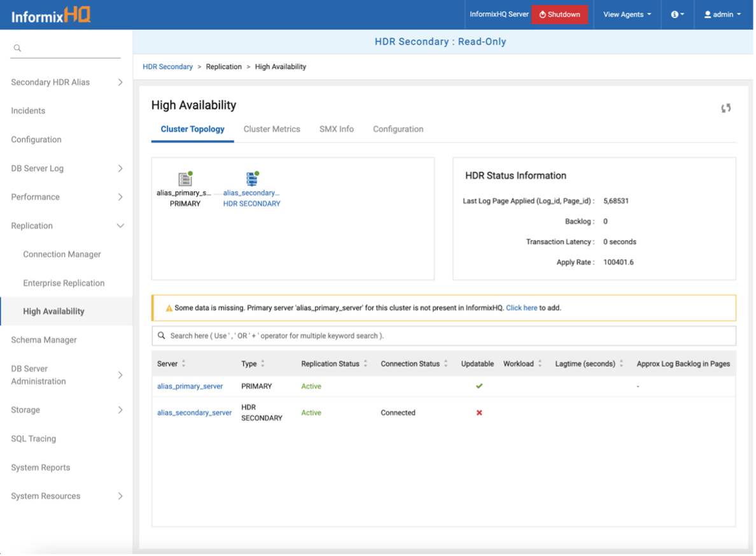Click the search magnifier in the sidebar

[x=17, y=47]
